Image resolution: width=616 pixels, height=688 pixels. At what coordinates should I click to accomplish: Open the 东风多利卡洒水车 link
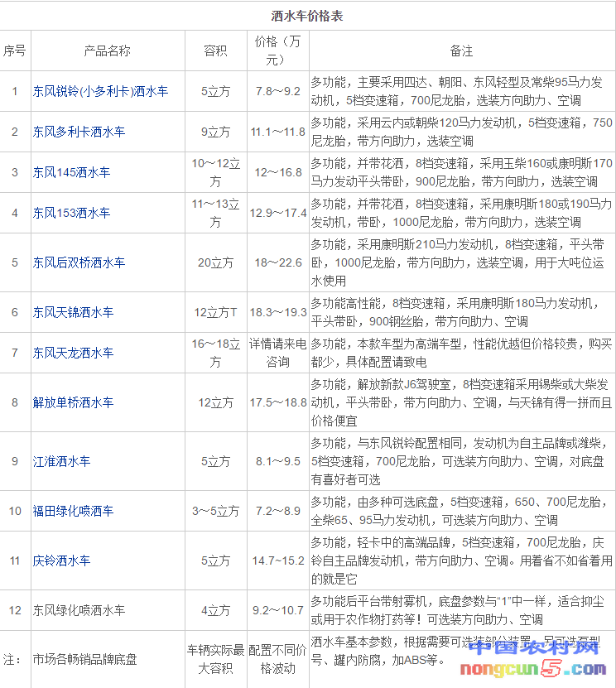(79, 132)
